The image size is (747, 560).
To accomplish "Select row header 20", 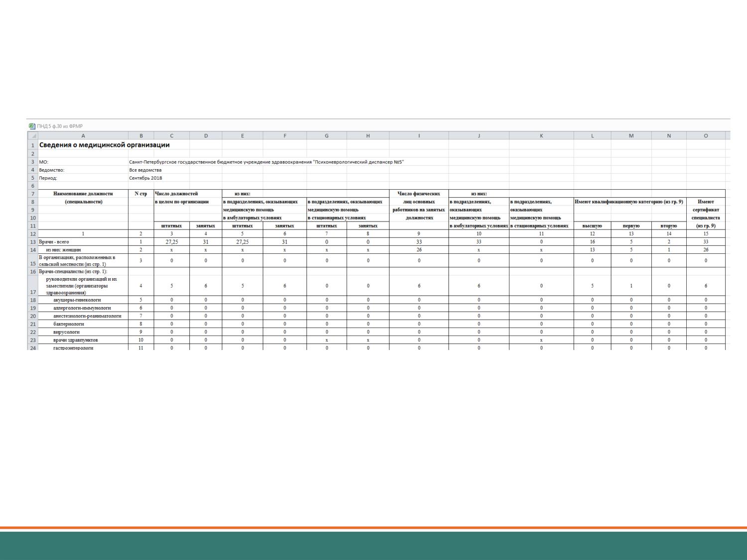I will [x=33, y=316].
